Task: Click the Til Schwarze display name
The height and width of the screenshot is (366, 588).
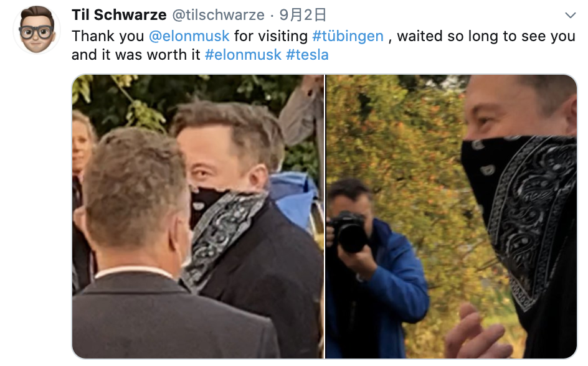Action: (119, 15)
